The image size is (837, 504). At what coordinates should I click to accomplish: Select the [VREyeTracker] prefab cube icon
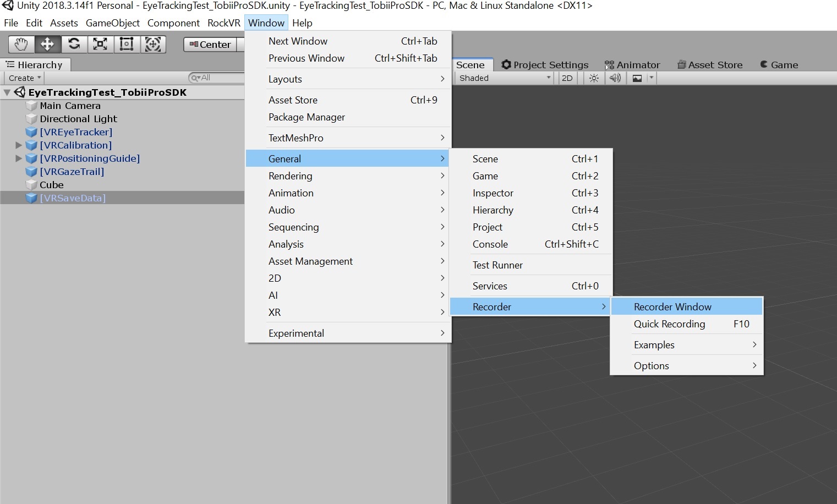click(31, 132)
